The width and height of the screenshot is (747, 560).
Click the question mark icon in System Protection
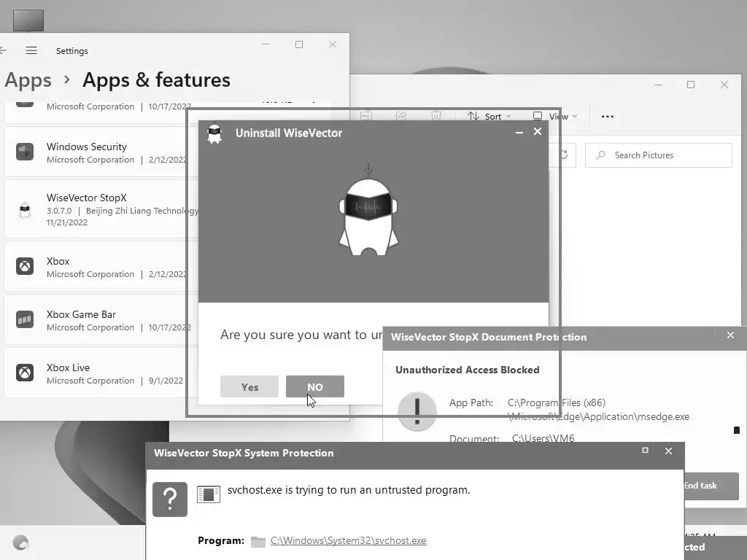[170, 499]
